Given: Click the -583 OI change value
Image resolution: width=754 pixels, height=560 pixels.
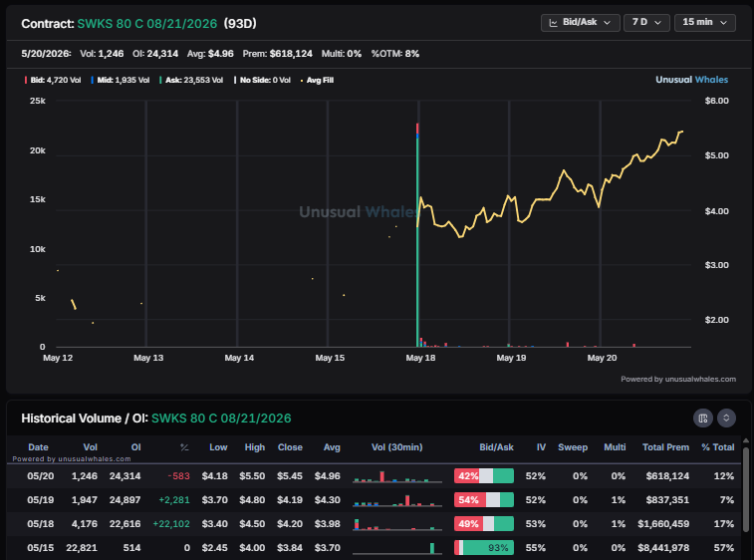Looking at the screenshot, I should point(179,476).
